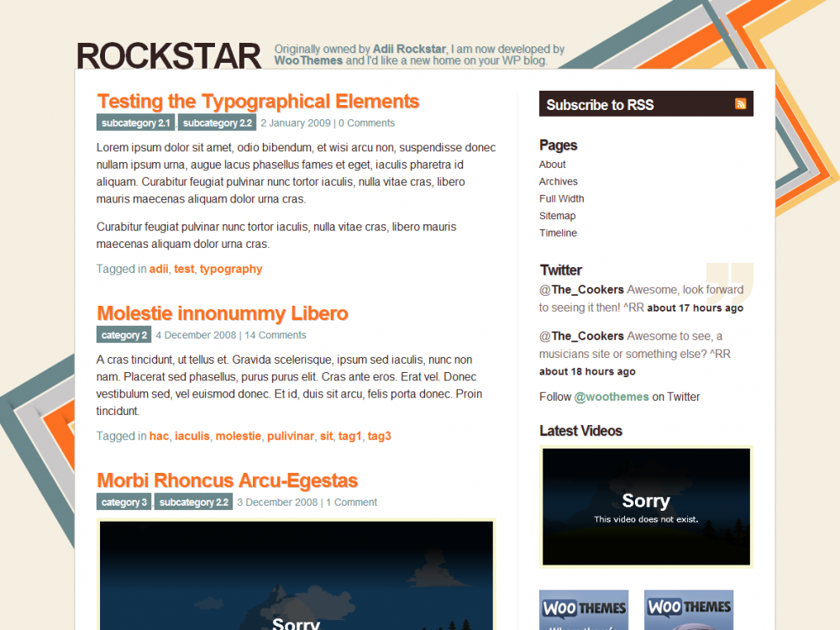Filter posts by the sit tag
840x630 pixels.
click(326, 436)
